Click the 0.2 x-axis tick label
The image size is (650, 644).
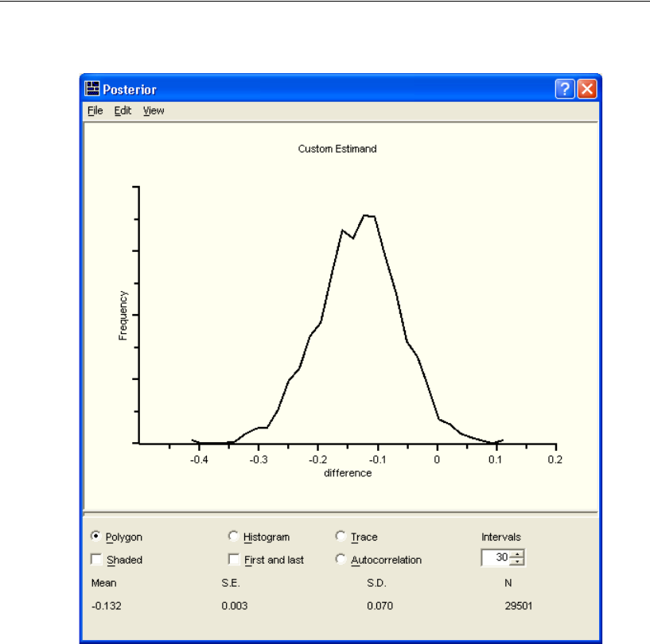[555, 460]
